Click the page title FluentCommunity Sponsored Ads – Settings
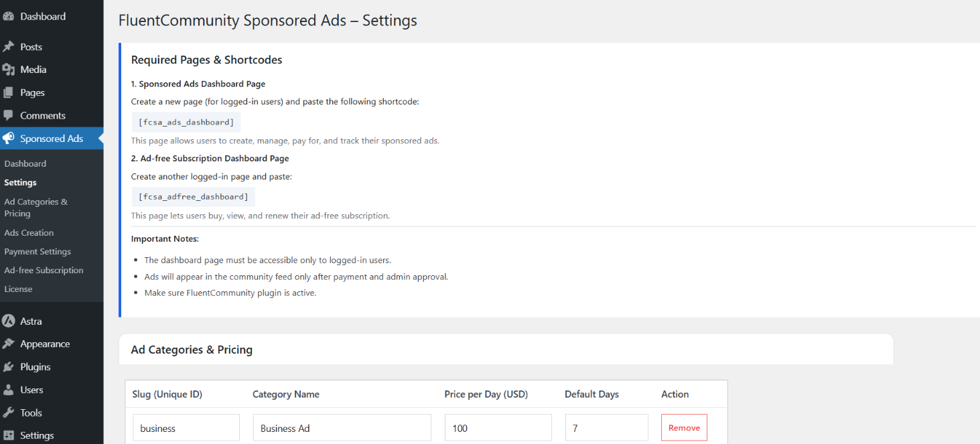Viewport: 980px width, 444px height. pos(268,21)
